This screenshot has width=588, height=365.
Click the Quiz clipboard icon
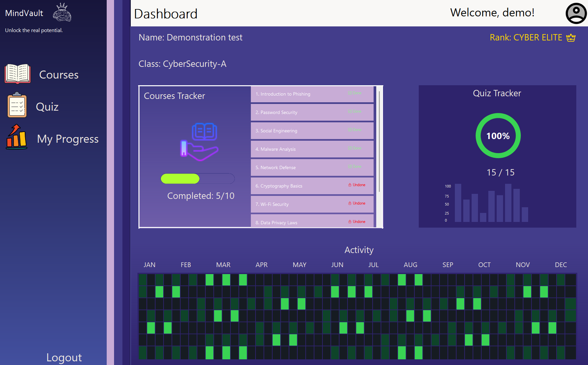tap(17, 106)
